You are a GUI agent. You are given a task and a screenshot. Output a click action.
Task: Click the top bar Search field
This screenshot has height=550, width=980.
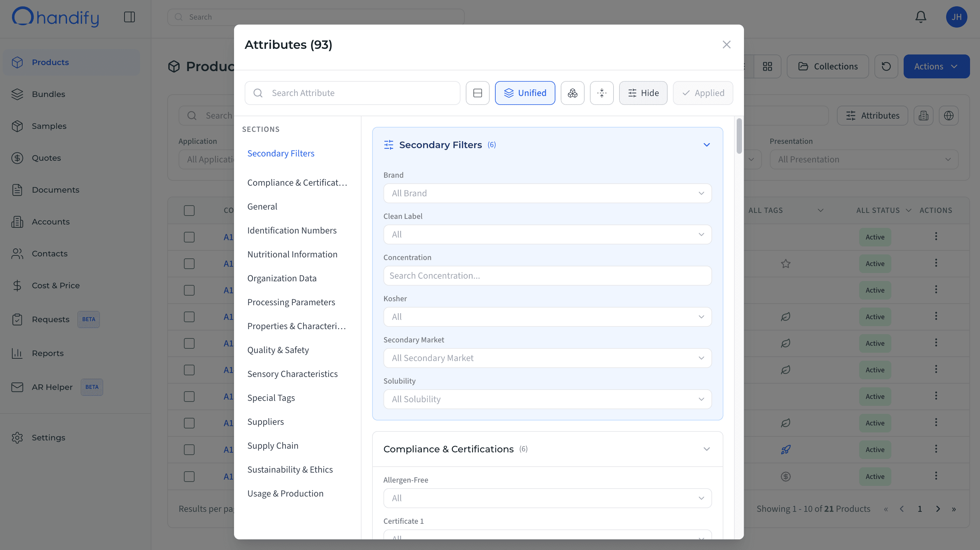316,17
